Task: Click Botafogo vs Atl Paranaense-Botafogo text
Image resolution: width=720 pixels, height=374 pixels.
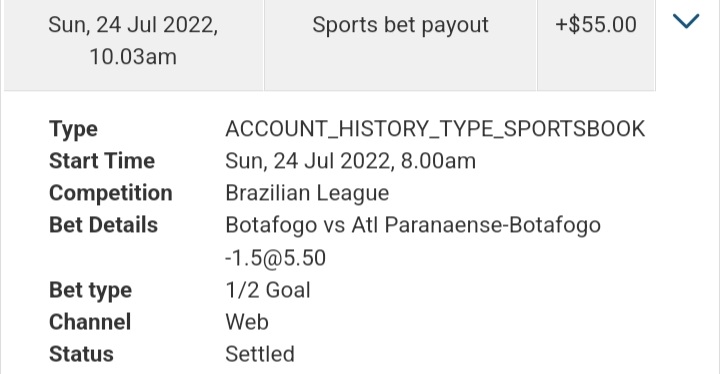Action: click(413, 226)
